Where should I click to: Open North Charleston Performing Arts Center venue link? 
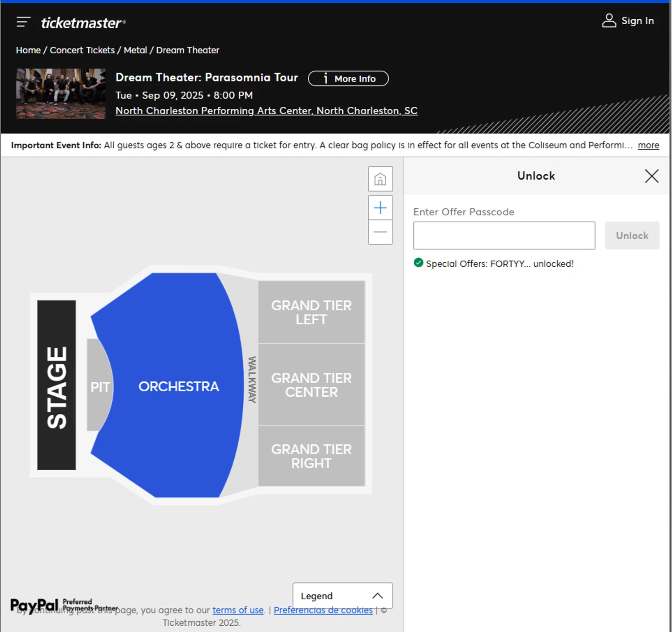(267, 111)
